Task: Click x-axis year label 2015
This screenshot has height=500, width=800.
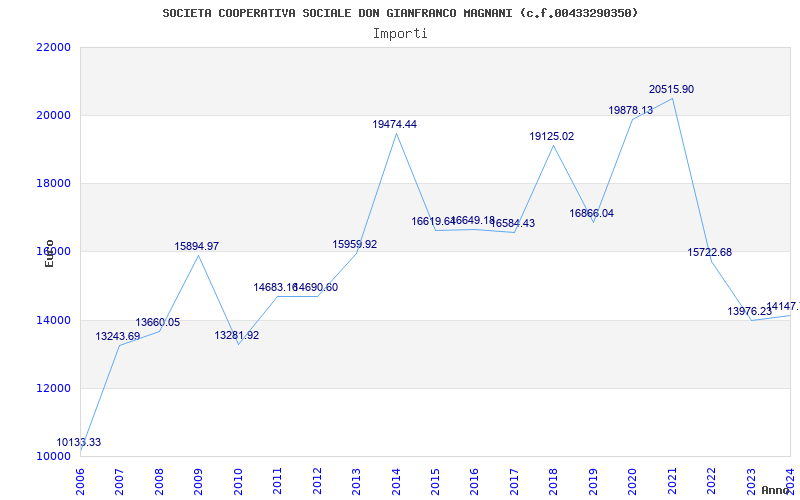Action: (x=435, y=482)
